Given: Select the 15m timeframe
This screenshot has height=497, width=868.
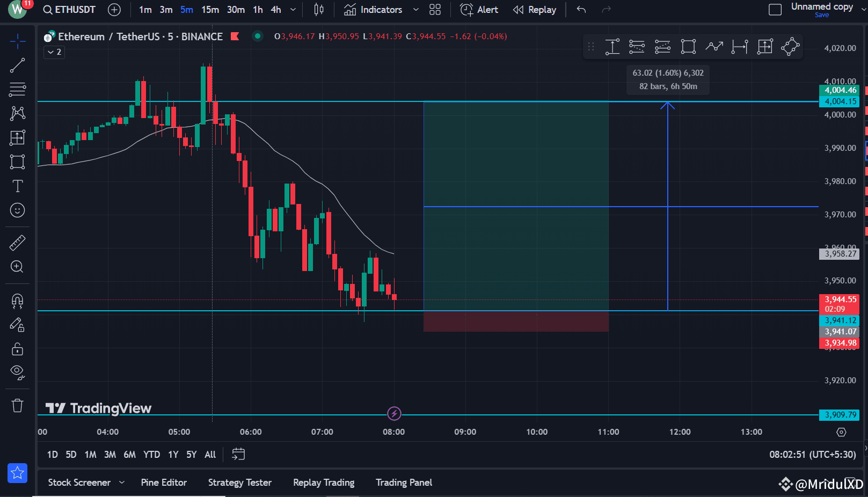Looking at the screenshot, I should pos(210,10).
